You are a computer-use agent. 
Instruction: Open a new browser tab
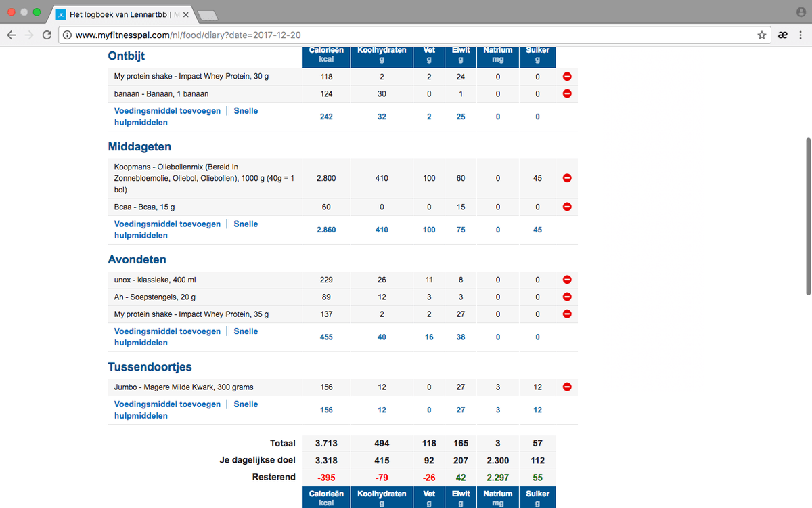click(x=208, y=14)
